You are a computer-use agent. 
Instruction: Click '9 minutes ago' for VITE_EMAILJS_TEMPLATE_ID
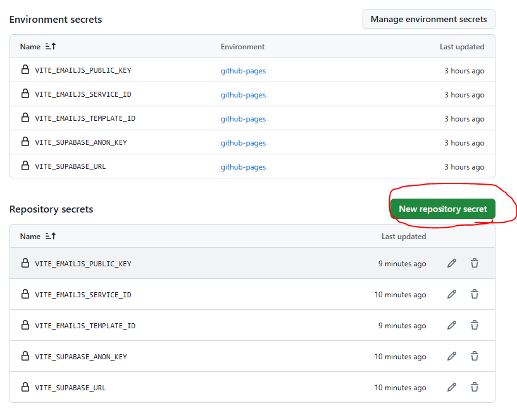tap(402, 326)
